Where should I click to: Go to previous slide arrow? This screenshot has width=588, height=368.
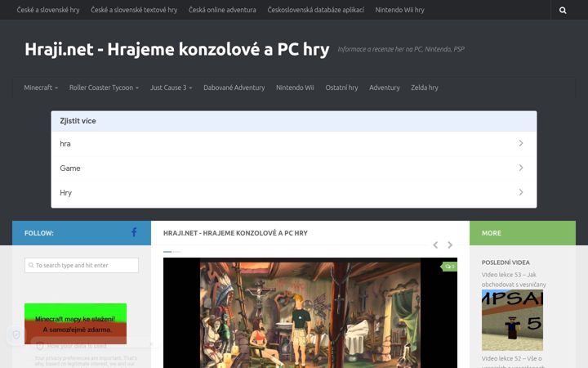point(435,245)
